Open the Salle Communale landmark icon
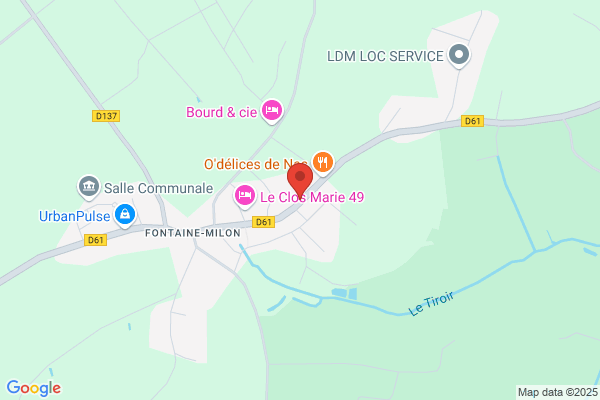The width and height of the screenshot is (600, 400). [89, 187]
